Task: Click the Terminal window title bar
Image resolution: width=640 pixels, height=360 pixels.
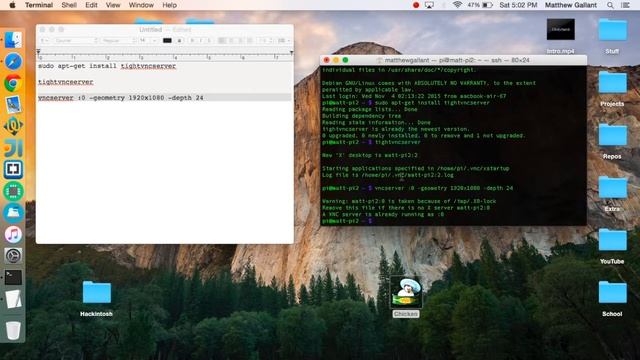Action: click(453, 60)
